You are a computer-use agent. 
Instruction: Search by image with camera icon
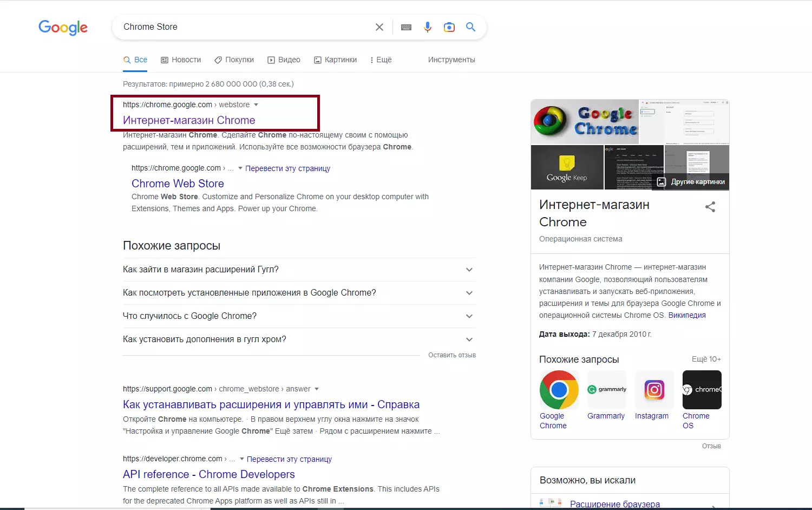[449, 27]
